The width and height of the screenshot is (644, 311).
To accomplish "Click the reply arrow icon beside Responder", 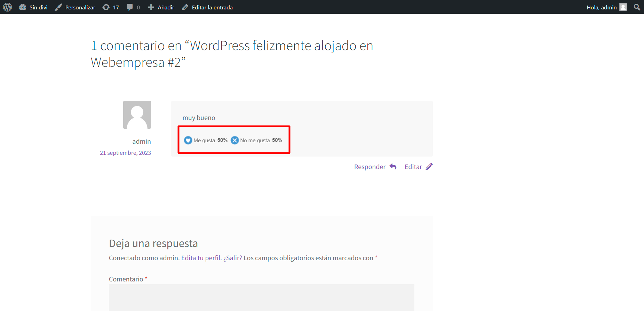I will [393, 167].
